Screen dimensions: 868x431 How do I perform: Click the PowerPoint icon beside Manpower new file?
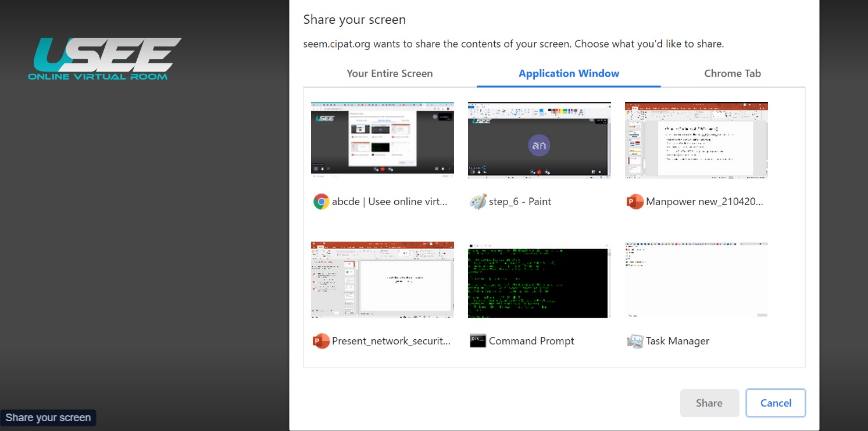(635, 202)
